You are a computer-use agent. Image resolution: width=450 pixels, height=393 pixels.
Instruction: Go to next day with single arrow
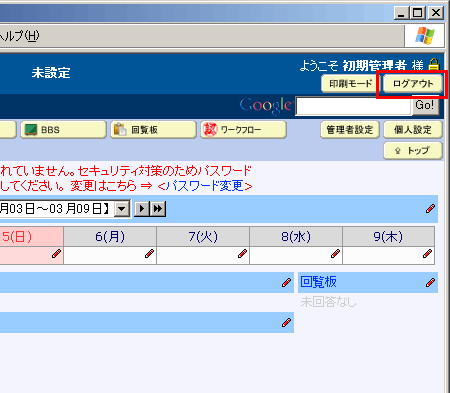[x=142, y=209]
